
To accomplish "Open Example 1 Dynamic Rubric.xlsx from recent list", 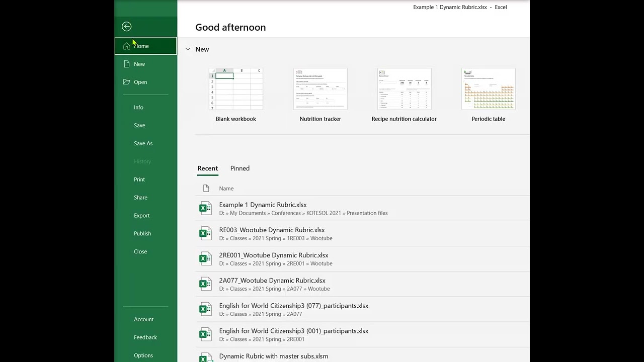I will (x=362, y=208).
